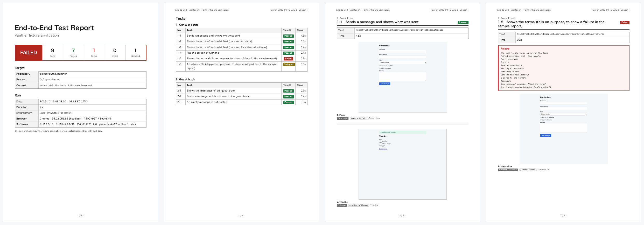The height and width of the screenshot is (225, 644).
Task: Click the "0 Errors" summary count
Action: (115, 53)
